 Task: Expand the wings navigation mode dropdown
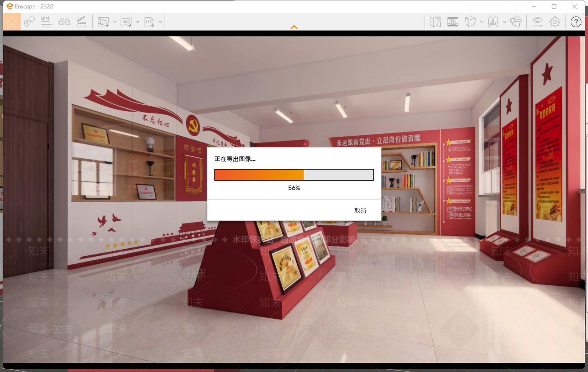pyautogui.click(x=504, y=22)
